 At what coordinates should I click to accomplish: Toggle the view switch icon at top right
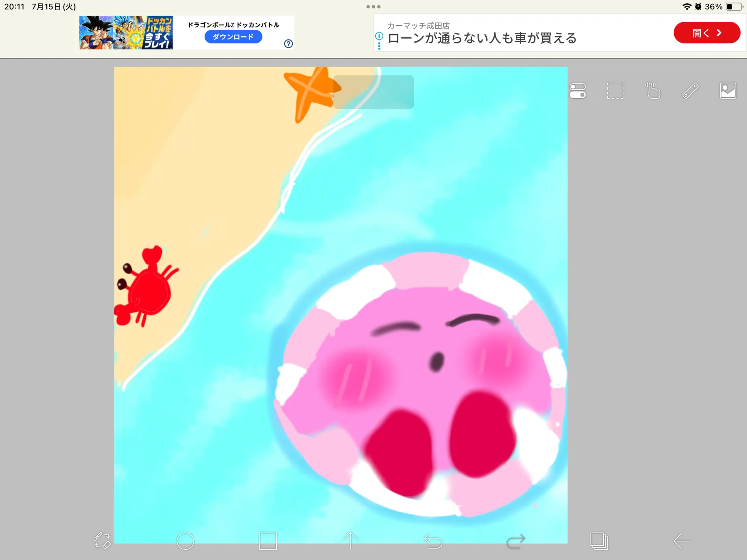click(x=578, y=91)
